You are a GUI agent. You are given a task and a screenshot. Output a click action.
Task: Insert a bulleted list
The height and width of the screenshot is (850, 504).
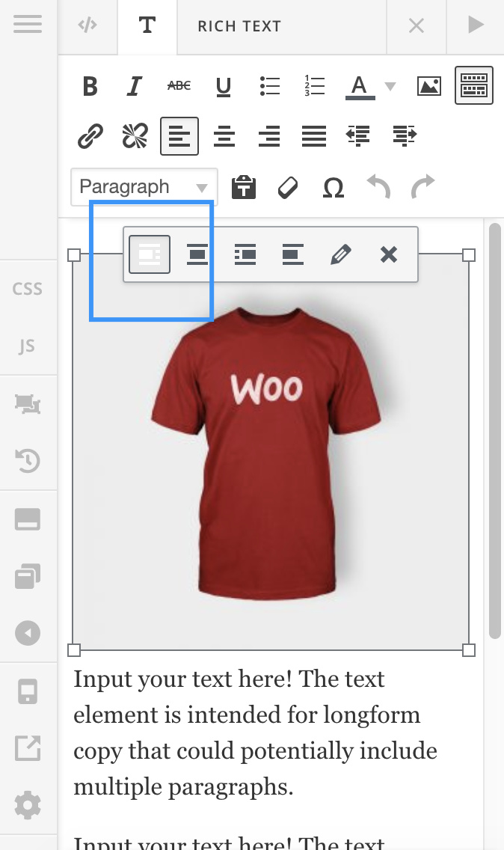click(x=269, y=87)
